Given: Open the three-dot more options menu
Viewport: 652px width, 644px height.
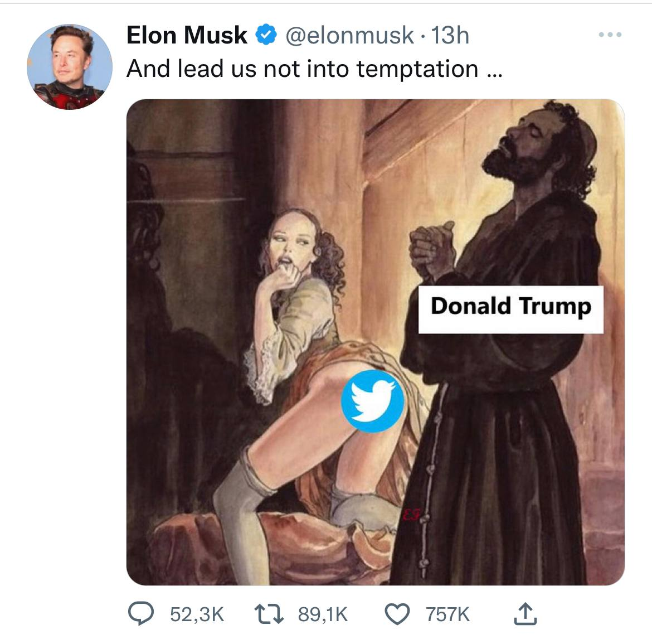Looking at the screenshot, I should coord(610,35).
